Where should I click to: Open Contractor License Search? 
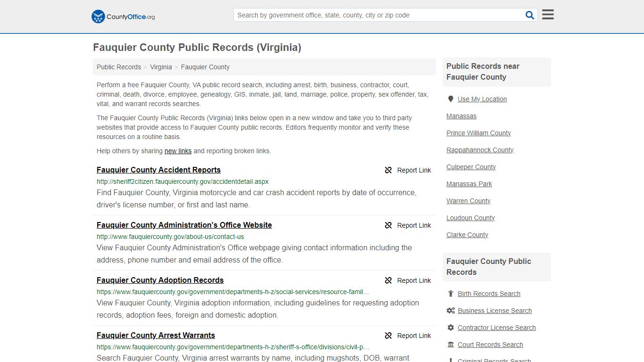coord(497,328)
